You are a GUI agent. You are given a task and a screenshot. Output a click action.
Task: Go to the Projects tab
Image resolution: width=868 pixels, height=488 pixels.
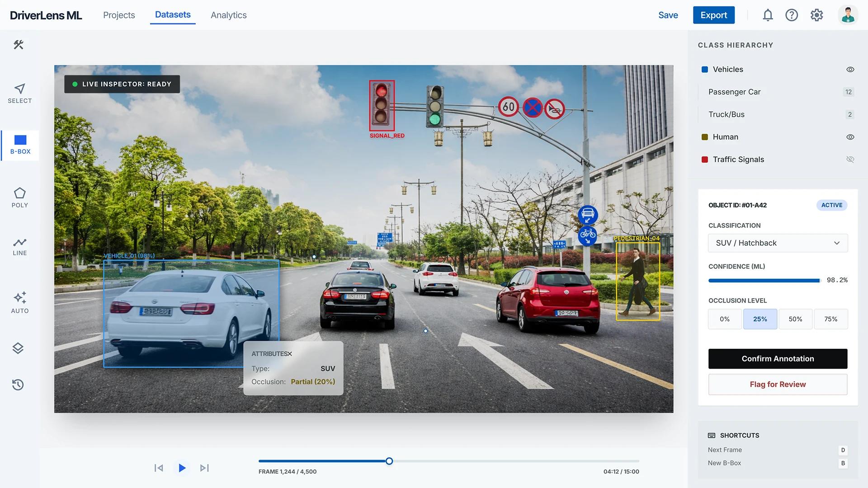(119, 15)
